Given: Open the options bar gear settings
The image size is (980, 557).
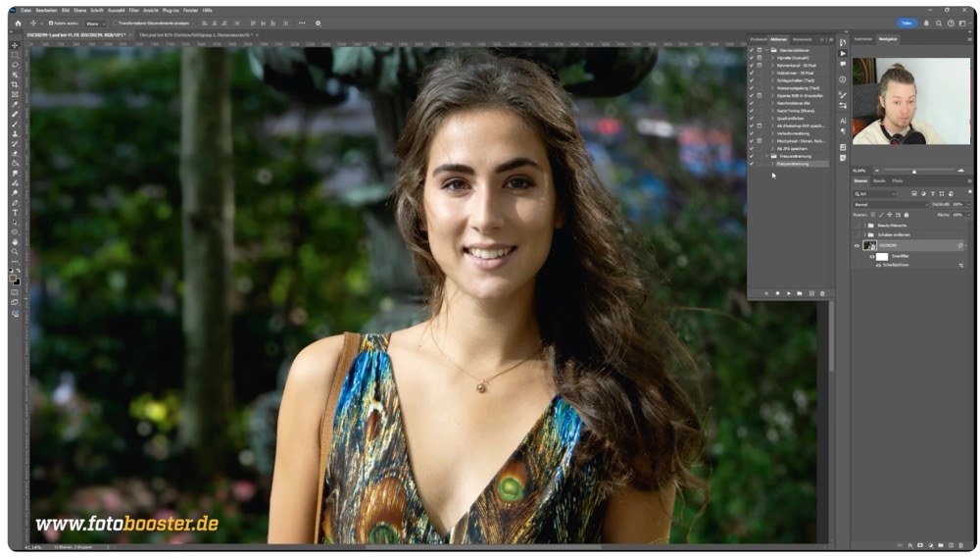Looking at the screenshot, I should [x=318, y=23].
